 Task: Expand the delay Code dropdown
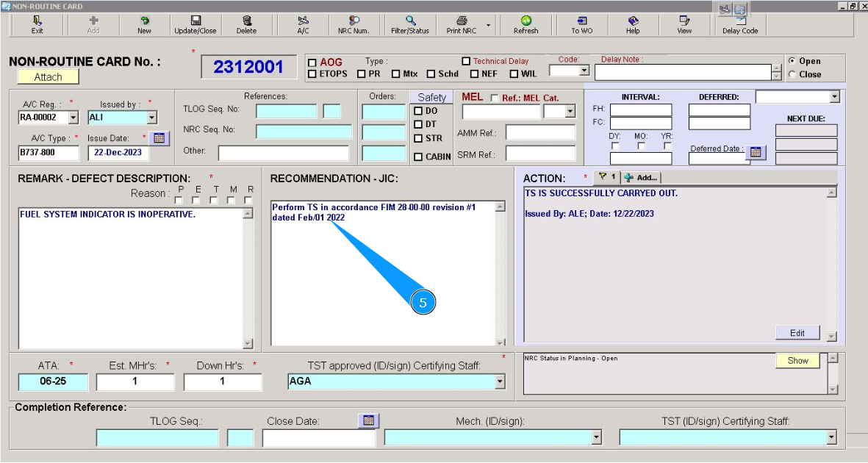(x=584, y=71)
